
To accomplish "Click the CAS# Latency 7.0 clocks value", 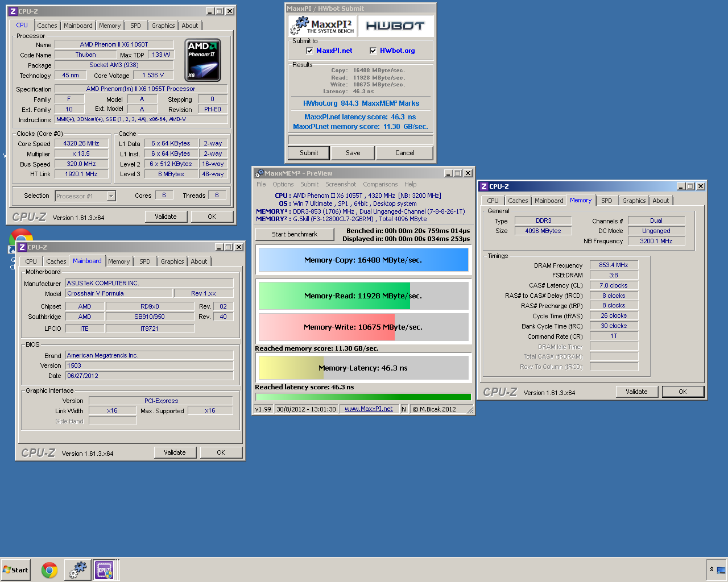I will (614, 285).
